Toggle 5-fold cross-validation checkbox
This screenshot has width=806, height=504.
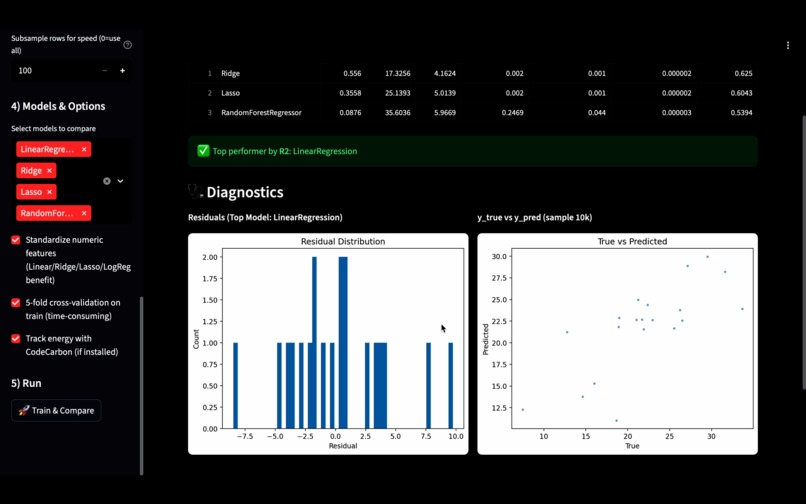(16, 302)
